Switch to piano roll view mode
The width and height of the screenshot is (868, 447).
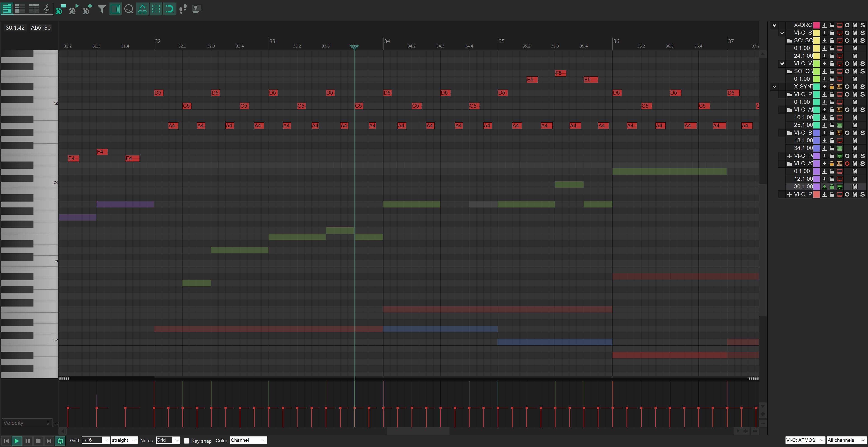pyautogui.click(x=7, y=9)
